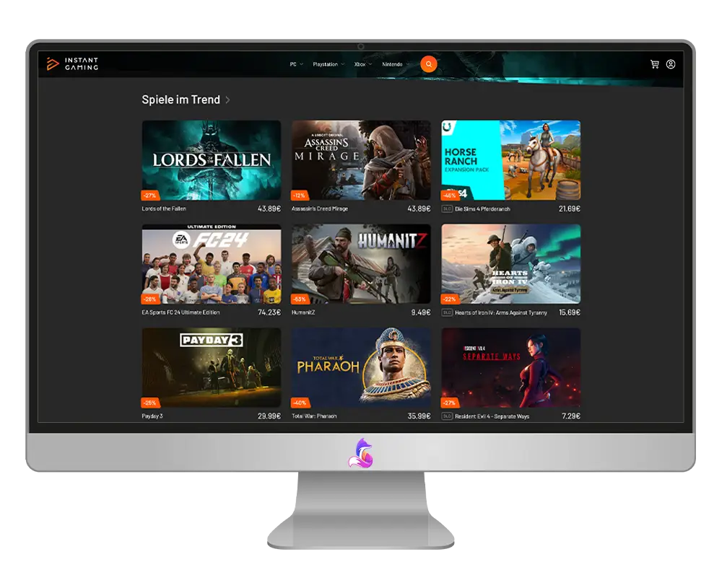Open Total War Pharaoh cover
This screenshot has height=588, width=722.
point(361,368)
